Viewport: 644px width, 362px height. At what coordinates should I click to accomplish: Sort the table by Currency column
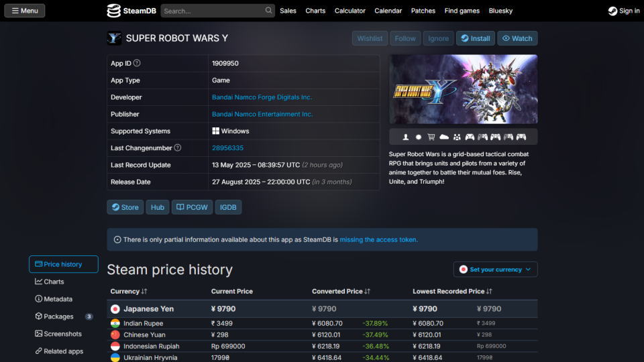click(x=129, y=292)
